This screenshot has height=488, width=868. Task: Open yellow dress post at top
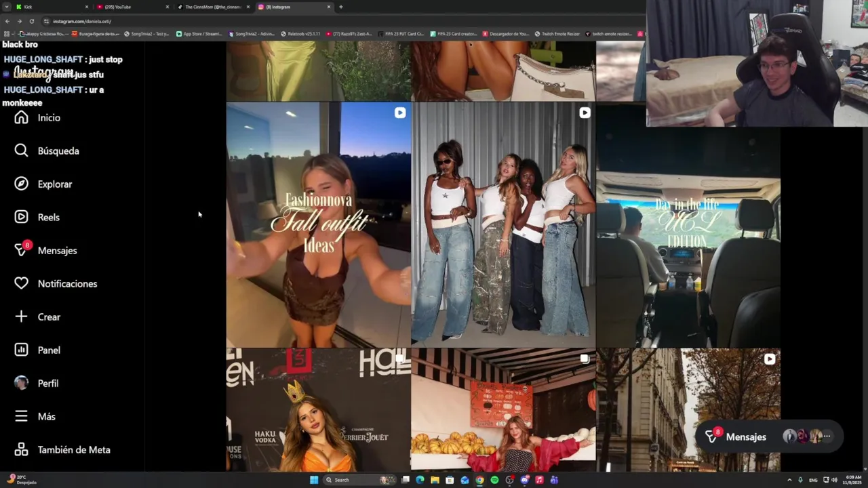[319, 70]
